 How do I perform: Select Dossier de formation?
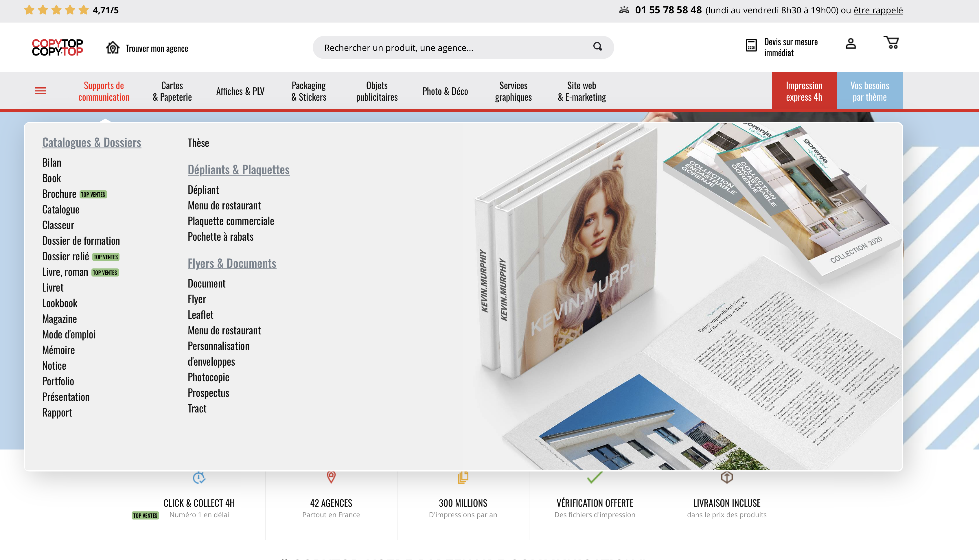[x=81, y=241]
